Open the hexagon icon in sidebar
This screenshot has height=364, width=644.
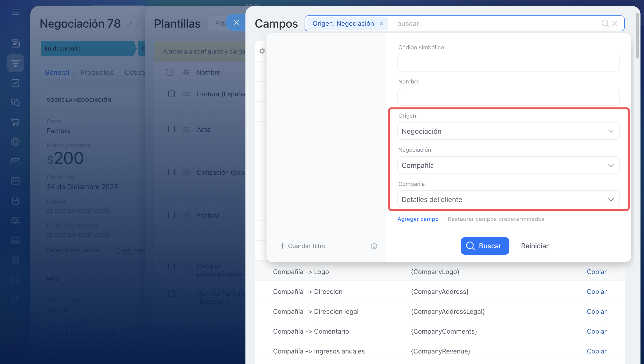point(15,142)
